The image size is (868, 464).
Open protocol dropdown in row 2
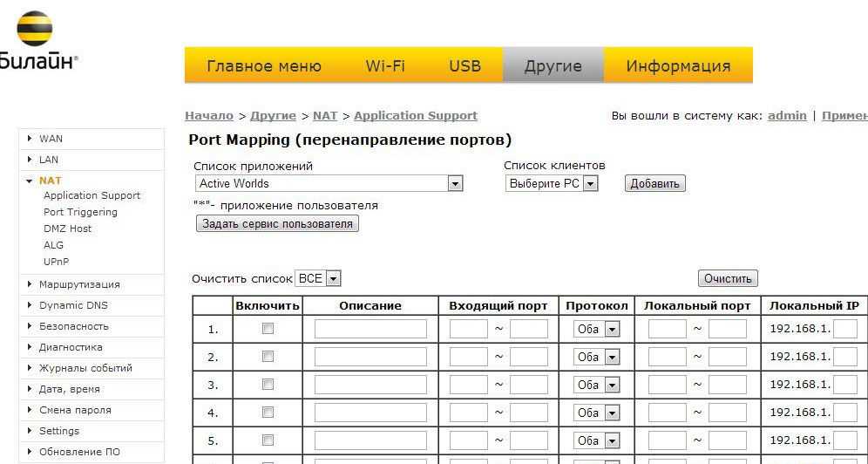coord(596,357)
